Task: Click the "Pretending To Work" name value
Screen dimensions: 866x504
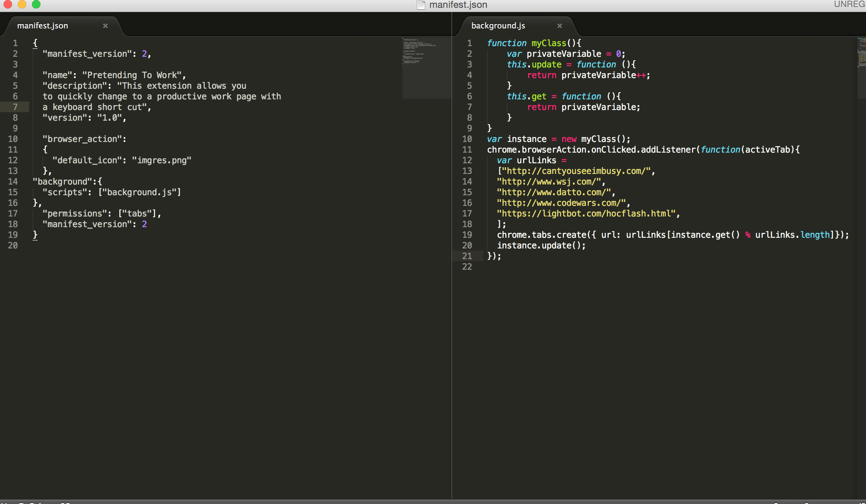Action: pos(132,75)
